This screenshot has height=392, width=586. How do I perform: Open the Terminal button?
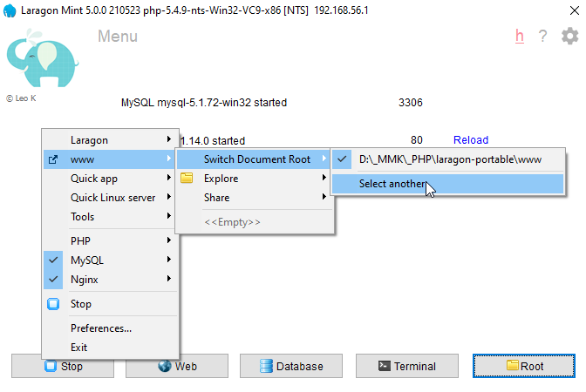pyautogui.click(x=406, y=367)
